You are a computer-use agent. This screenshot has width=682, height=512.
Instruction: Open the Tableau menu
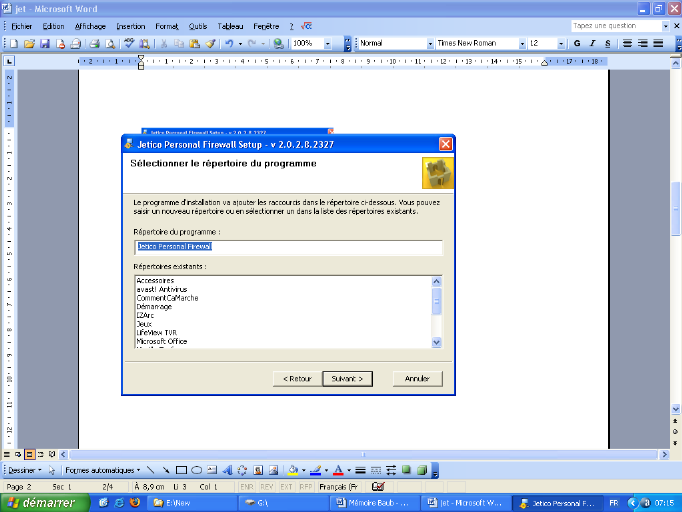[x=230, y=27]
